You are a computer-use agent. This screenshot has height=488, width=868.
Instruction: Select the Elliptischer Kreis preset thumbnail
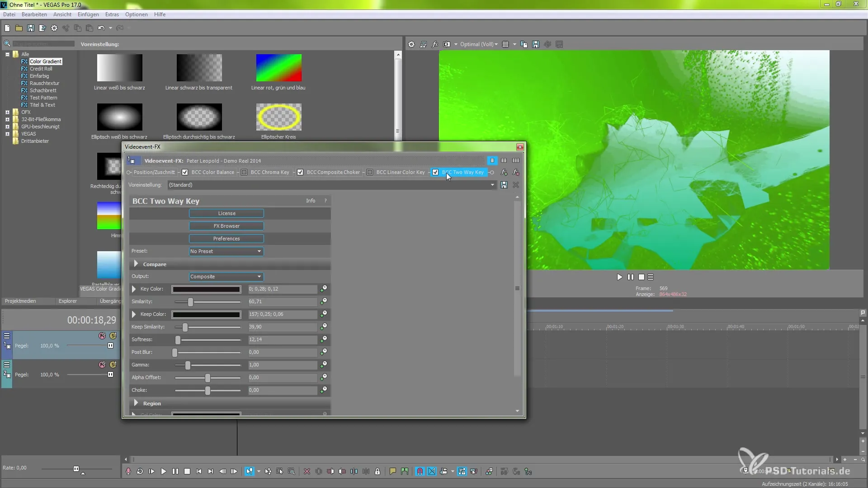[x=279, y=117]
